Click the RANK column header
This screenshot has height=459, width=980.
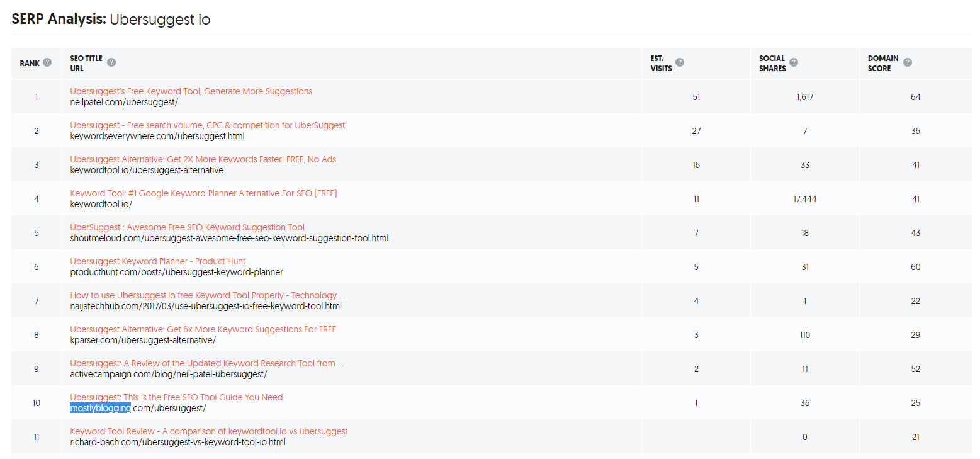[30, 64]
